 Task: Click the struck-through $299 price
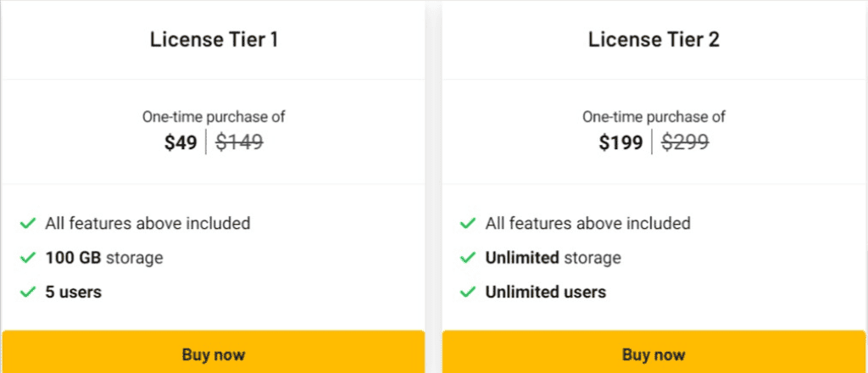pos(685,142)
